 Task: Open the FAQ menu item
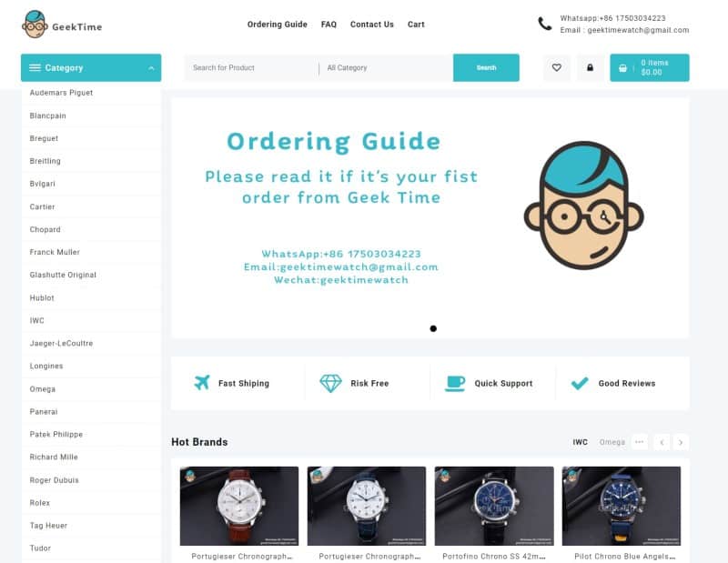(x=329, y=25)
